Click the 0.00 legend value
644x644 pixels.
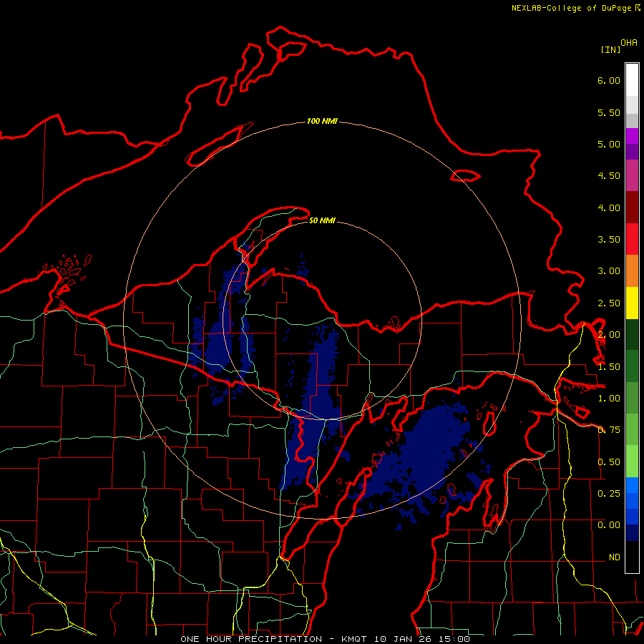point(609,525)
